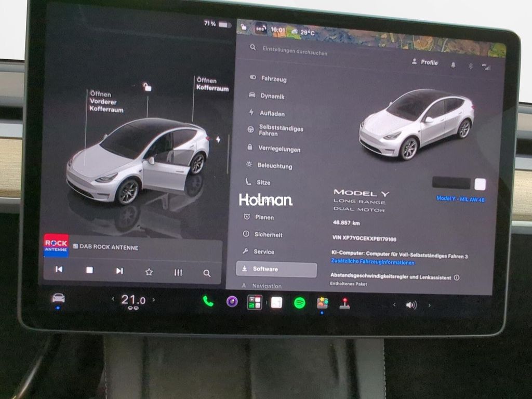Launch Spotify from the dock
The height and width of the screenshot is (399, 532).
[299, 303]
